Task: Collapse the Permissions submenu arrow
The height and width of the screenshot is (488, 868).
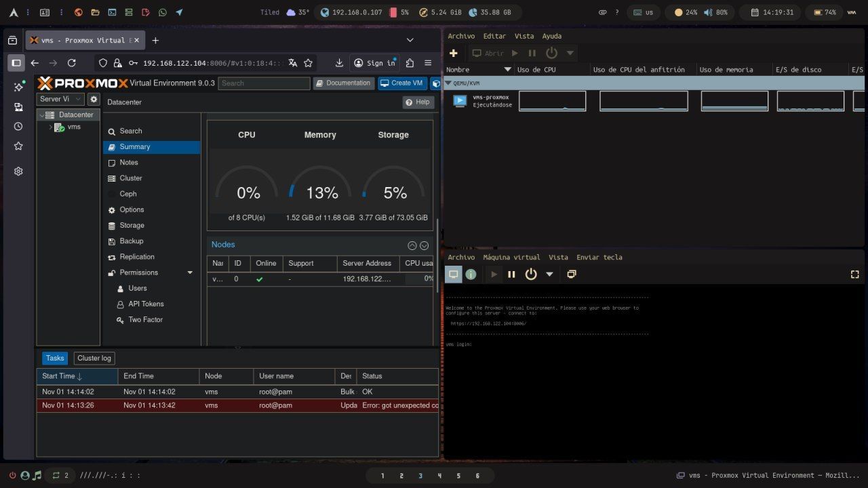Action: pos(190,272)
